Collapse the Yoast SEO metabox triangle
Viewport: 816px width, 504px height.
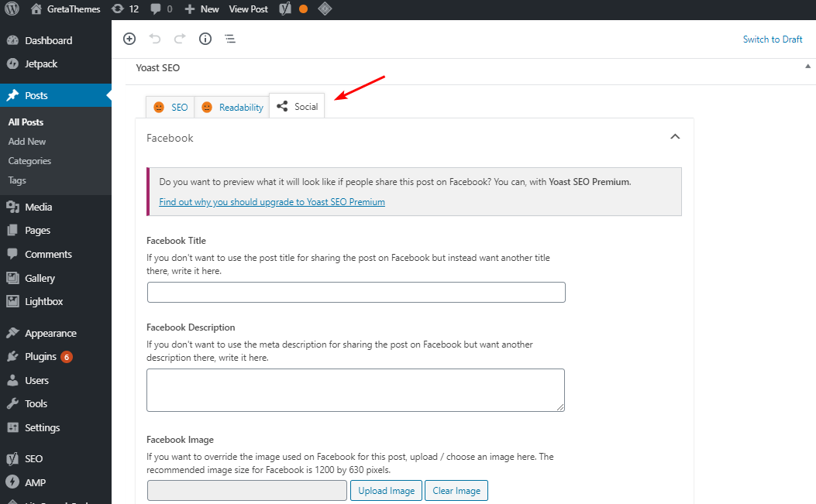coord(808,67)
